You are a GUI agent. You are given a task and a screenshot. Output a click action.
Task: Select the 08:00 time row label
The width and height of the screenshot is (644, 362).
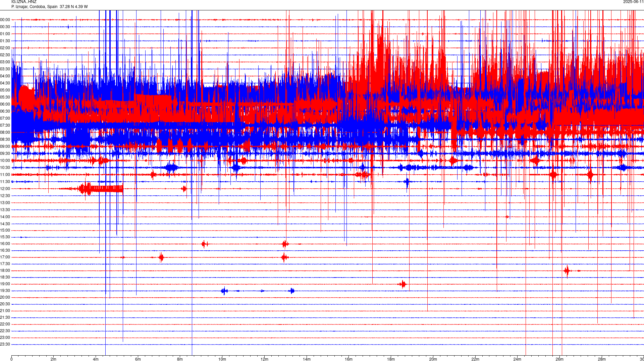[x=5, y=132]
